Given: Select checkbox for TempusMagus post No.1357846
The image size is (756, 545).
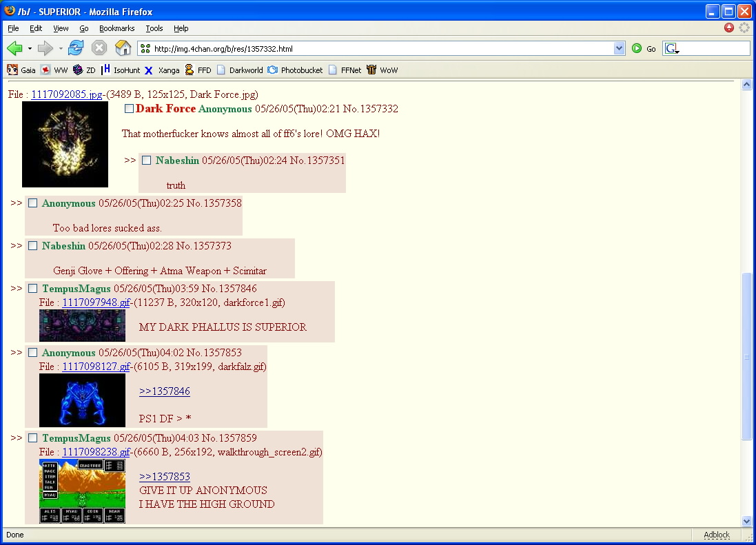Looking at the screenshot, I should click(x=32, y=289).
